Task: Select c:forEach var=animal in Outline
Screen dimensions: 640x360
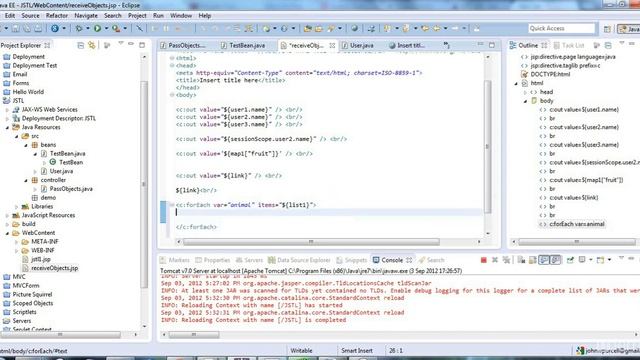Action: [x=577, y=224]
